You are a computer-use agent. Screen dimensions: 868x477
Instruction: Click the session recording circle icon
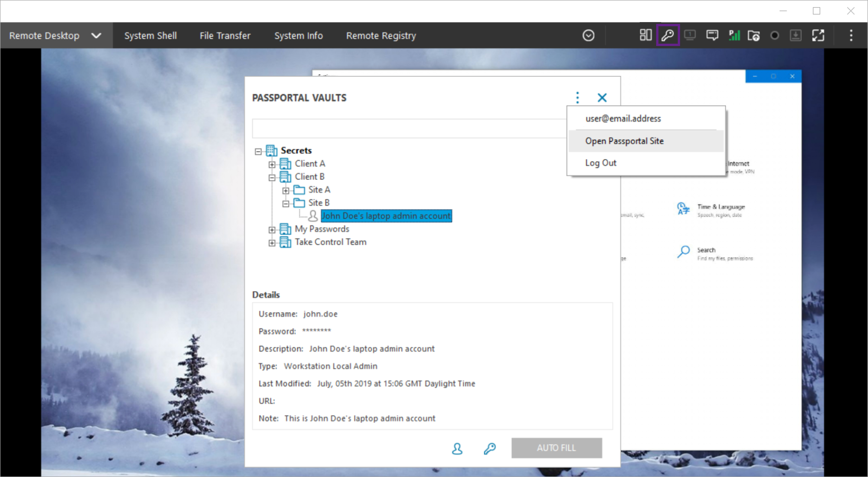click(x=774, y=35)
